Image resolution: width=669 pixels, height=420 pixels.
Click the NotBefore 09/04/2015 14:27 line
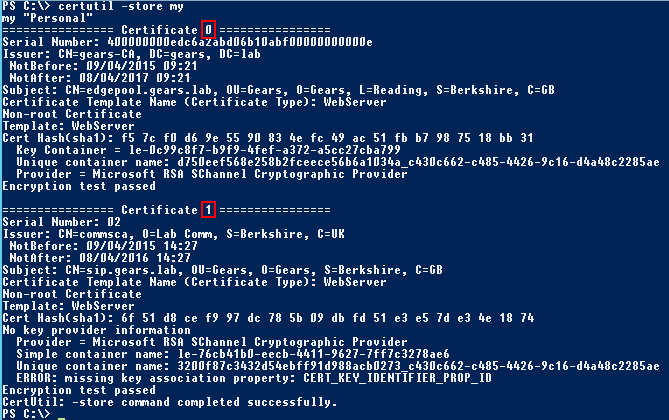coord(103,246)
